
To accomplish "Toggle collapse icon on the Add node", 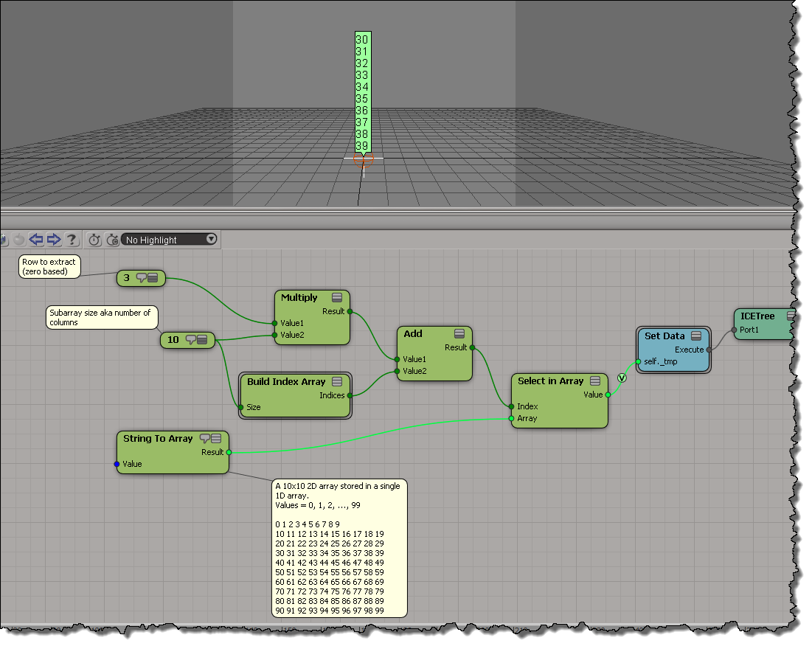I will [459, 334].
